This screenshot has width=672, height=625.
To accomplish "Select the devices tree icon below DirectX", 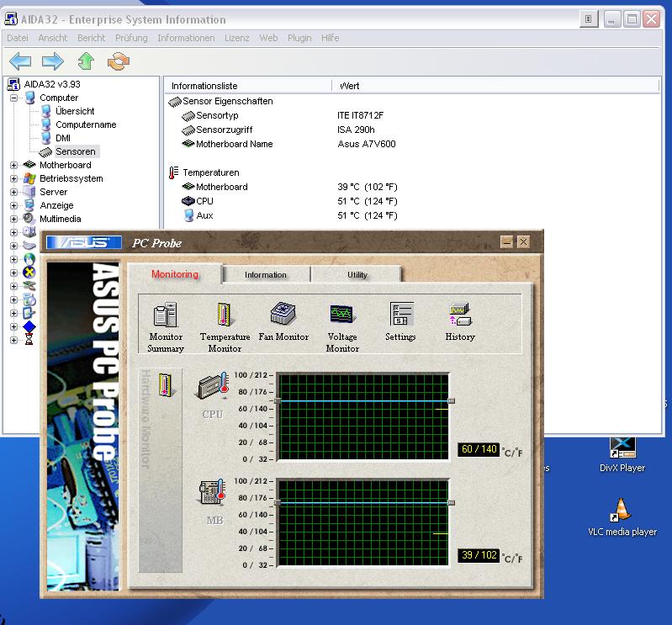I will click(29, 286).
